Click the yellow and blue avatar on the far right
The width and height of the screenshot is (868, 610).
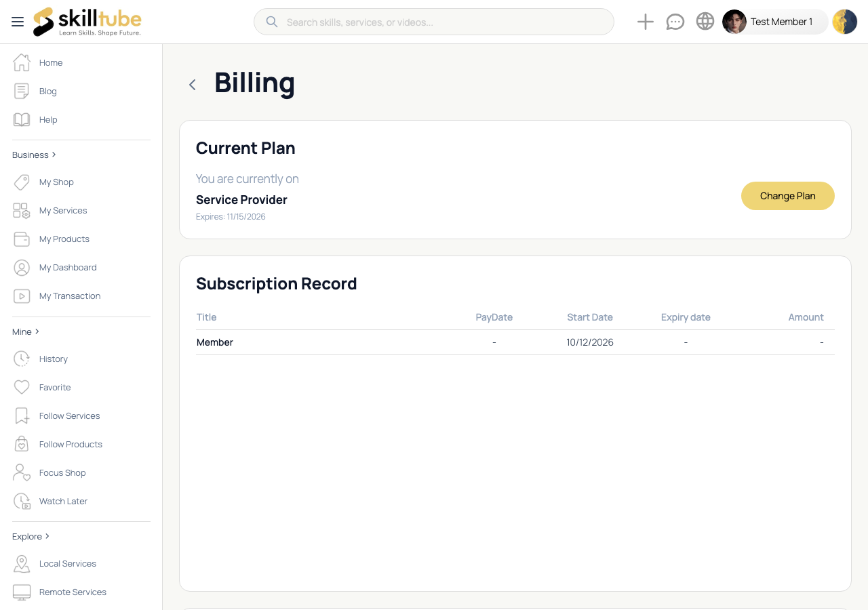click(x=845, y=22)
